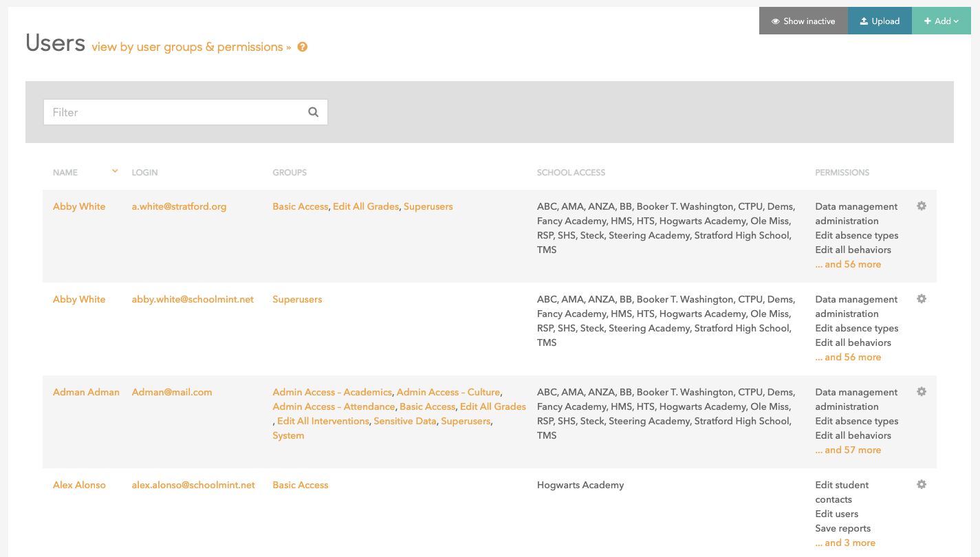980x557 pixels.
Task: Open gear settings for abby.white@schoolmint.net row
Action: 922,298
